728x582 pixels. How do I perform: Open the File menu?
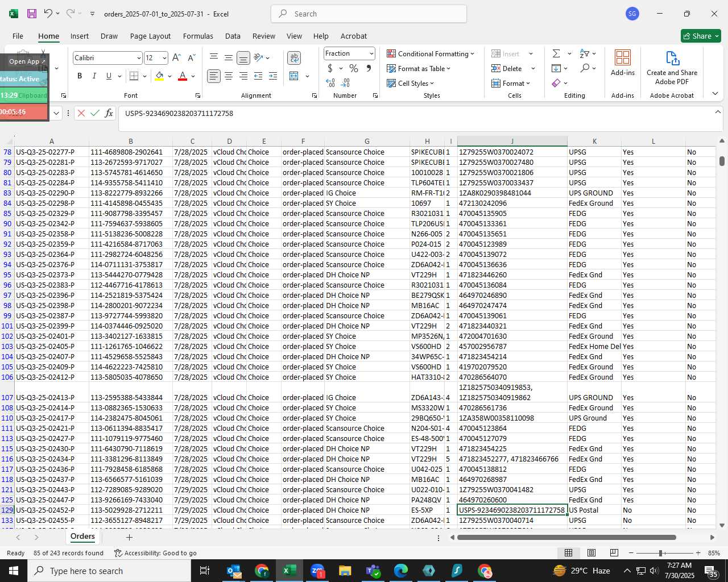coord(18,36)
